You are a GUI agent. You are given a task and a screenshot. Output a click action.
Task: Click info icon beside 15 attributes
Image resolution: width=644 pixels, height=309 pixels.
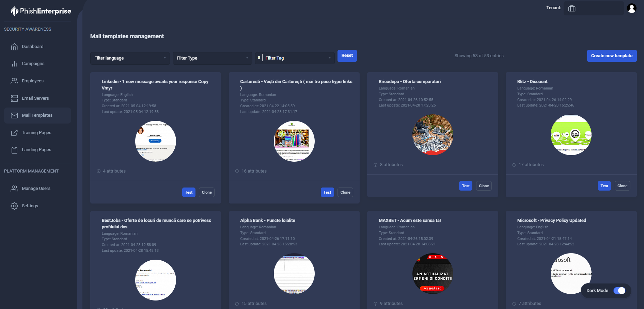[237, 304]
